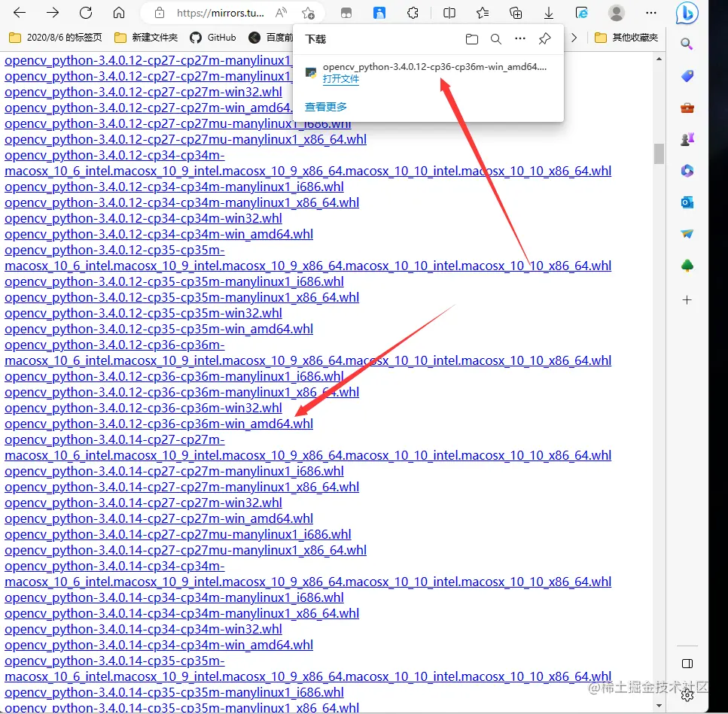Image resolution: width=728 pixels, height=714 pixels.
Task: Open the 其他收藏夹 folder
Action: [626, 38]
